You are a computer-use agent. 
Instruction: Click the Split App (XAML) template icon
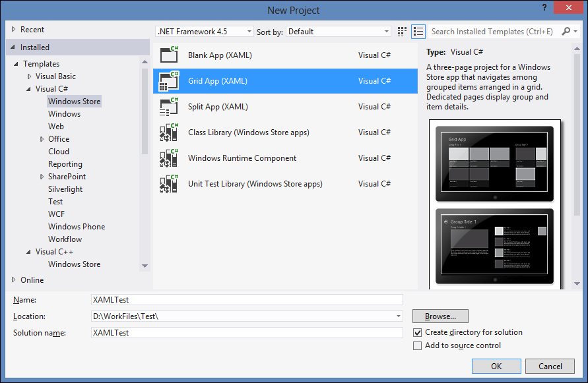click(169, 107)
